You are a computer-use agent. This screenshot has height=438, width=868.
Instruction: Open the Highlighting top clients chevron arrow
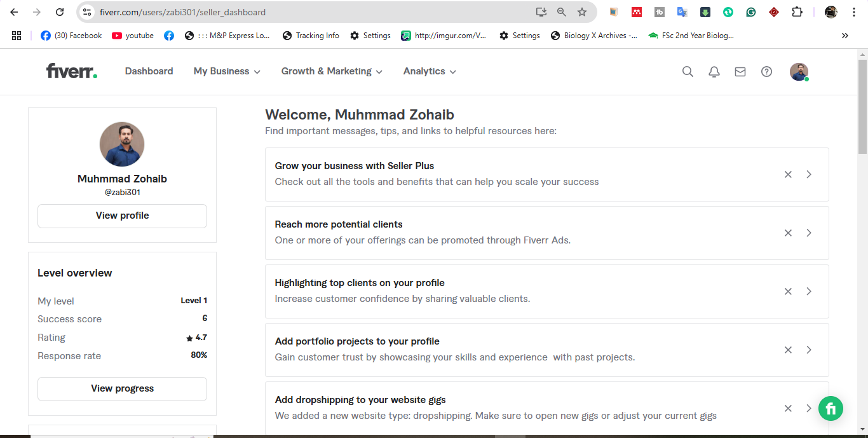click(809, 291)
